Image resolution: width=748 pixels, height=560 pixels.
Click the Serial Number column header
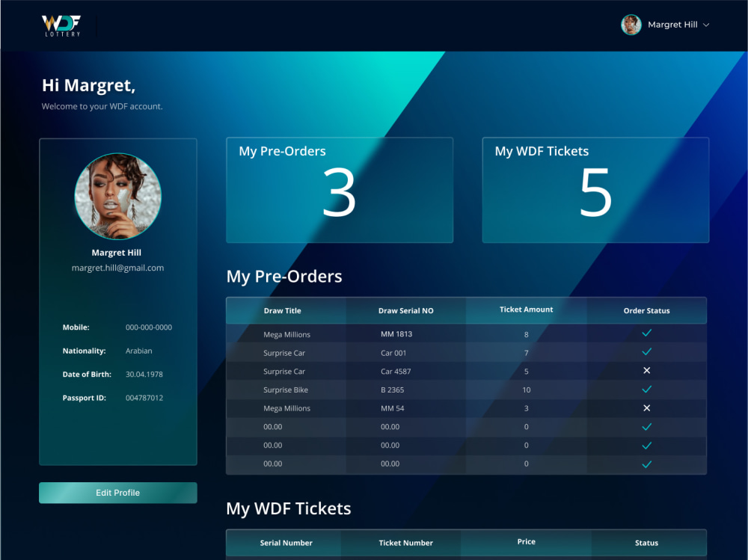[286, 543]
